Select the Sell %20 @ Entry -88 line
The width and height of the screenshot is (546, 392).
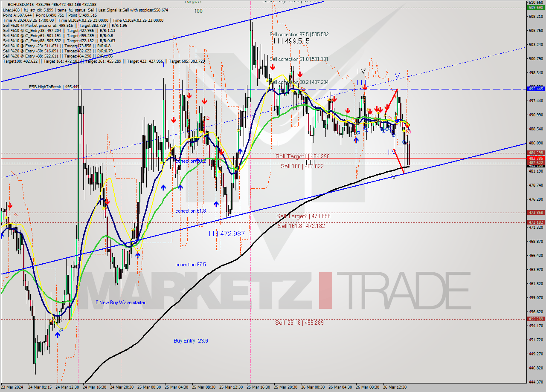coord(58,56)
